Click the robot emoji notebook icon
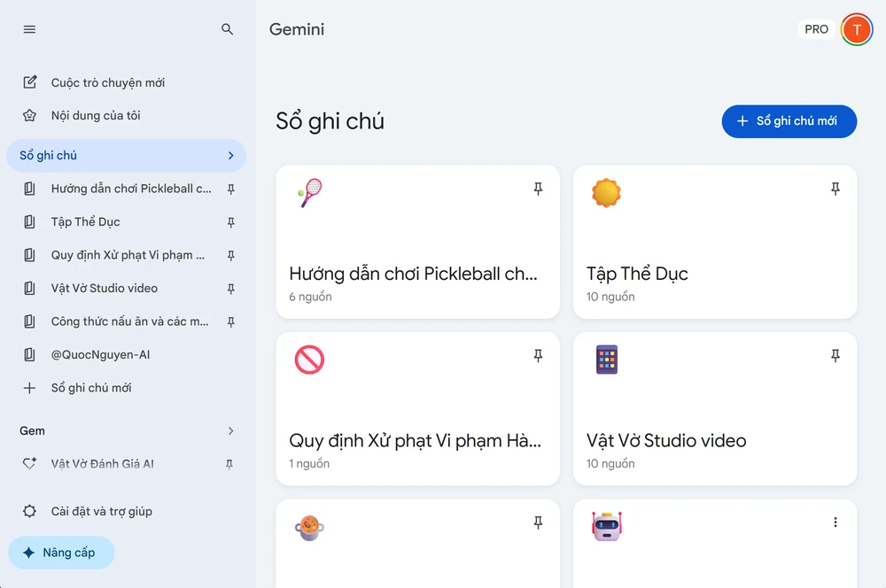The image size is (886, 588). (x=607, y=526)
